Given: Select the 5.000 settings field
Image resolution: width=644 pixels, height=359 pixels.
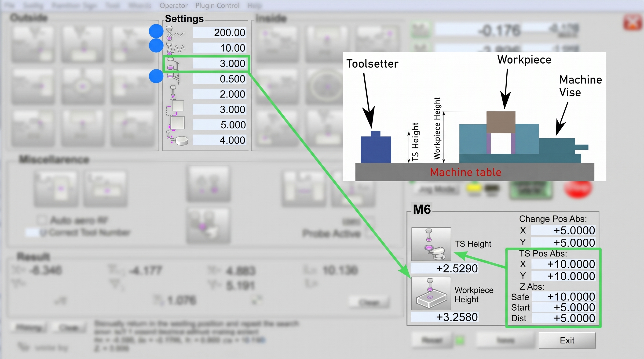Looking at the screenshot, I should 219,125.
